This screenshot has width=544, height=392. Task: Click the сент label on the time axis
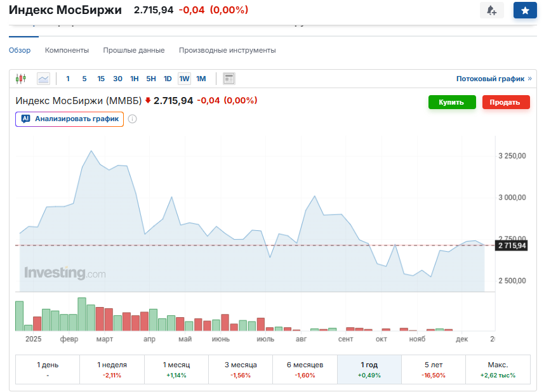(345, 339)
